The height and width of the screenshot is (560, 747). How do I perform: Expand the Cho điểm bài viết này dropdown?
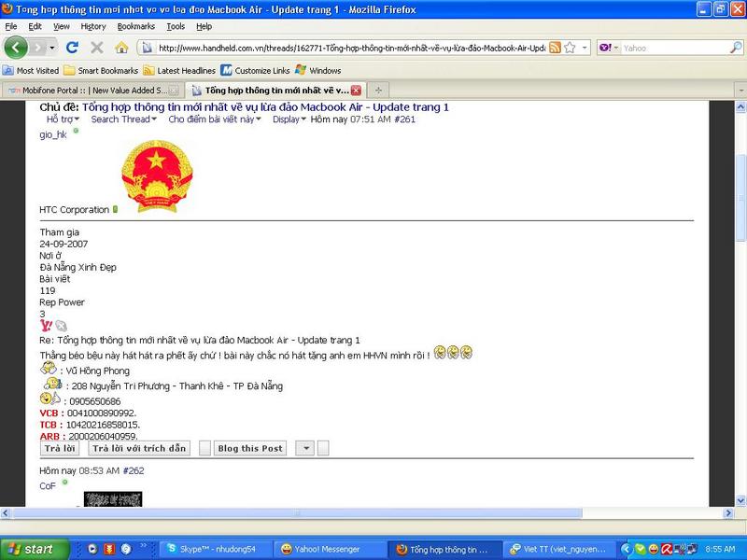(217, 119)
